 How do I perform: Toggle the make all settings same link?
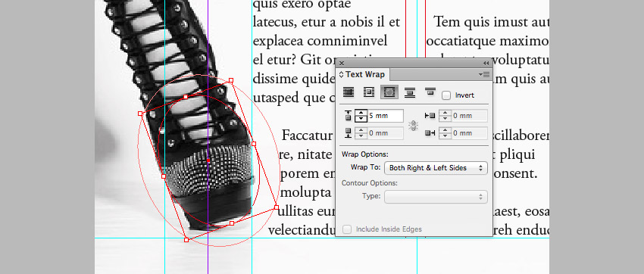coord(414,126)
